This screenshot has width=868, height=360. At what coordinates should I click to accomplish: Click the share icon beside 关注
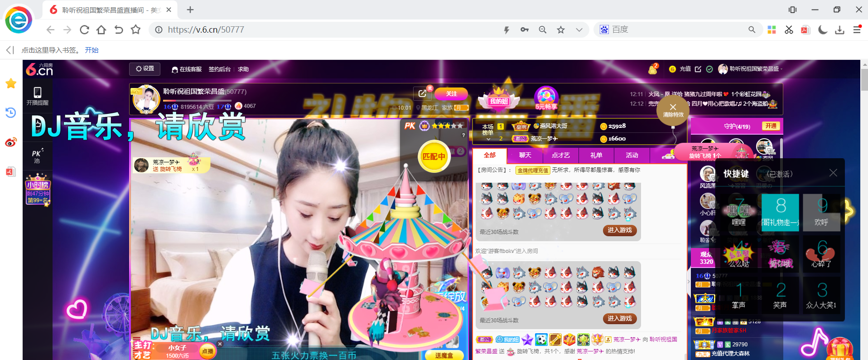coord(422,93)
